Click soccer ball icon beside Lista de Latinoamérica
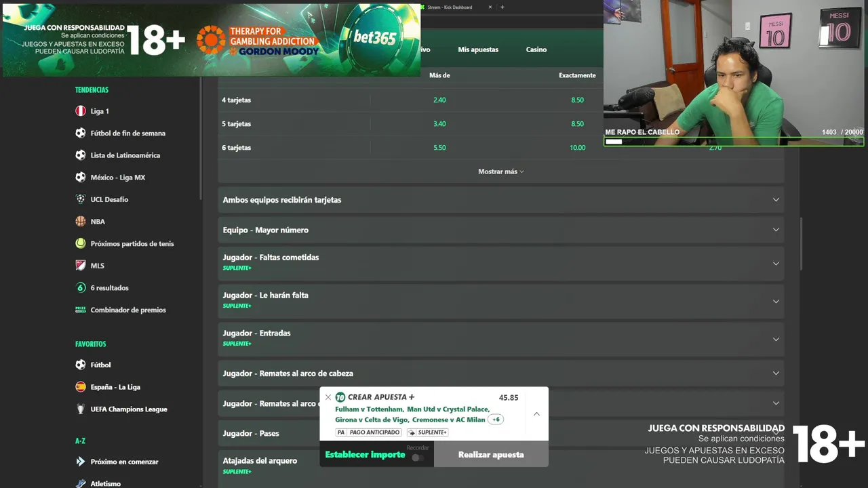This screenshot has height=488, width=868. click(x=81, y=155)
